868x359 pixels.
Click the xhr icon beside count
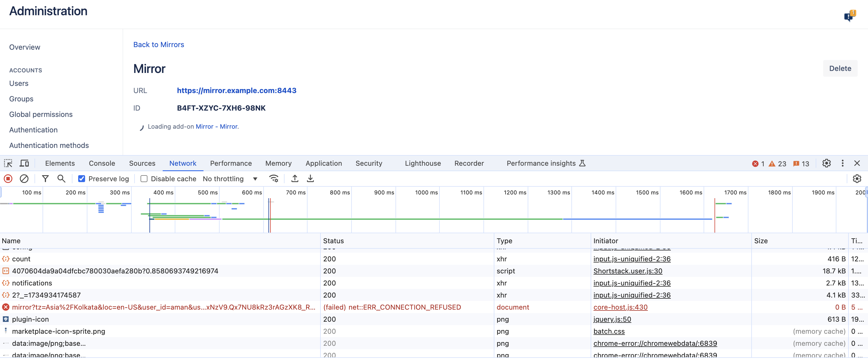(6, 259)
